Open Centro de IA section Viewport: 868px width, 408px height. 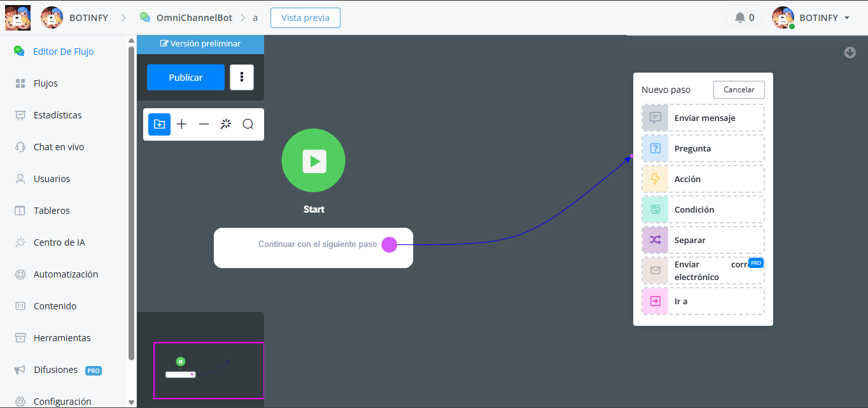point(59,243)
